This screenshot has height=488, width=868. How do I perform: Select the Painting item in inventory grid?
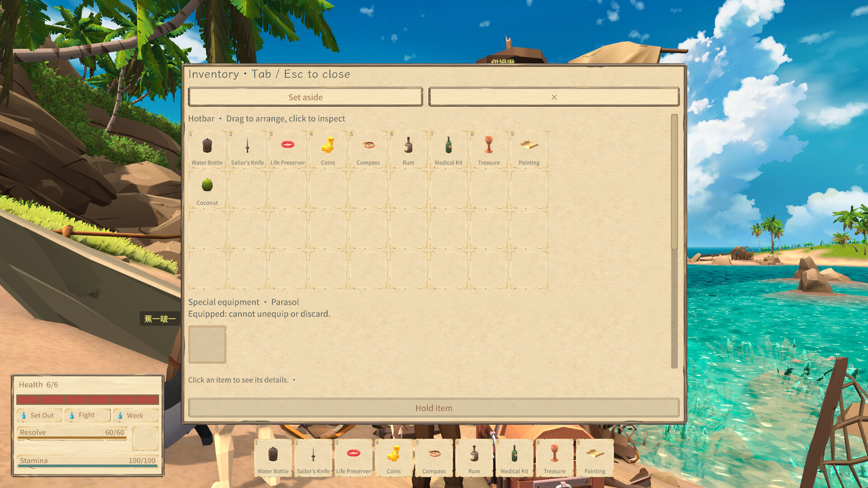tap(529, 150)
